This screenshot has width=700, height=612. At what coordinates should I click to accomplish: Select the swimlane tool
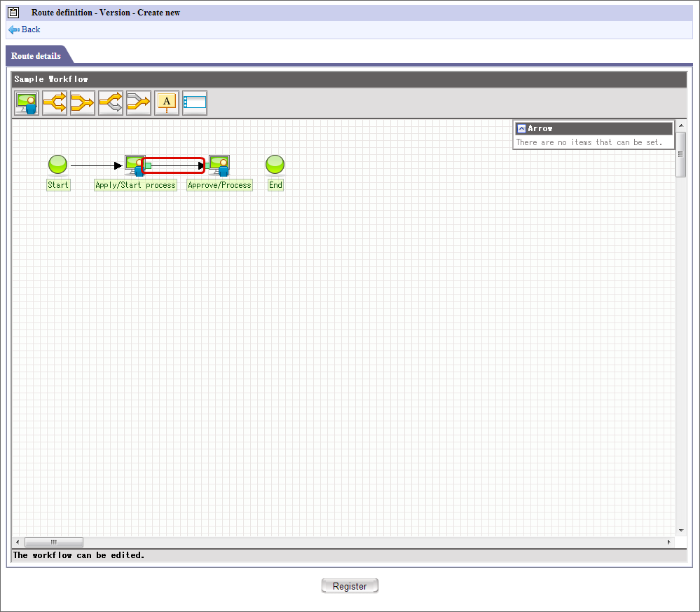point(195,103)
